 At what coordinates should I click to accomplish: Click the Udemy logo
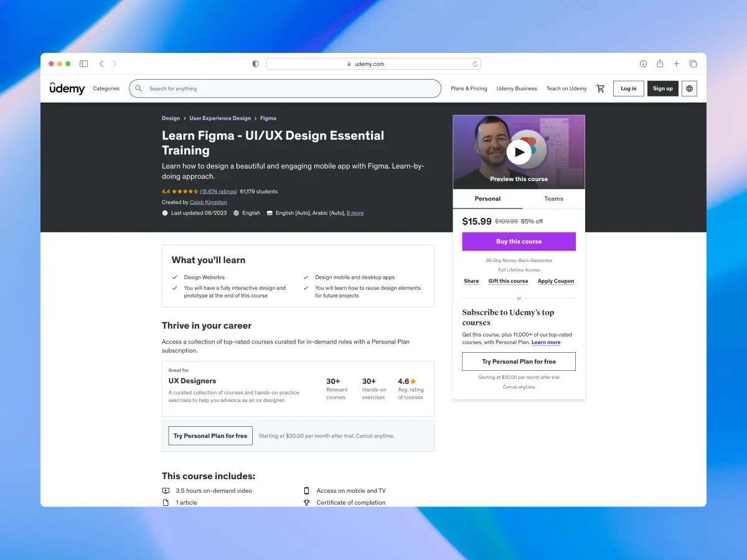(67, 88)
